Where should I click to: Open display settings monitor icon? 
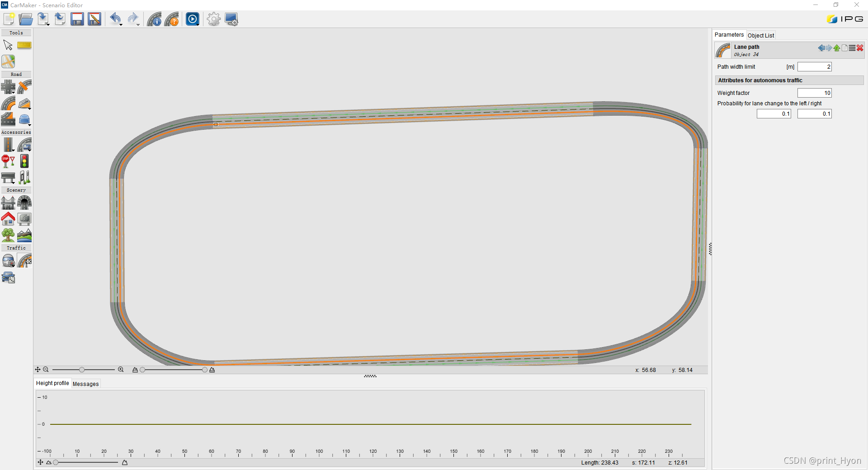click(x=231, y=19)
